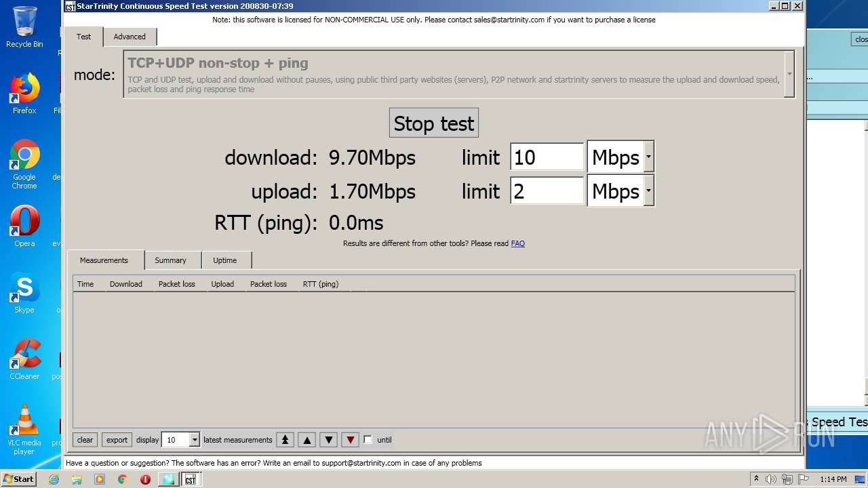
Task: Launch Firefox from the desktop
Action: (24, 94)
